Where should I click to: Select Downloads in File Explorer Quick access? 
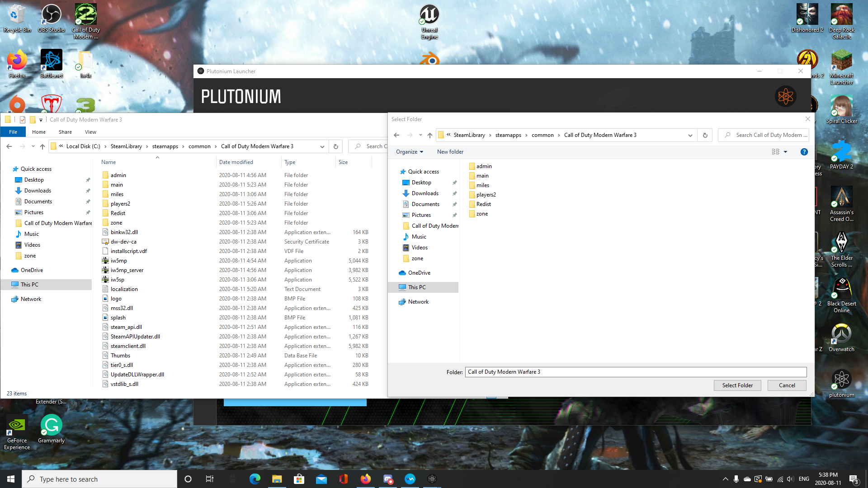point(38,191)
